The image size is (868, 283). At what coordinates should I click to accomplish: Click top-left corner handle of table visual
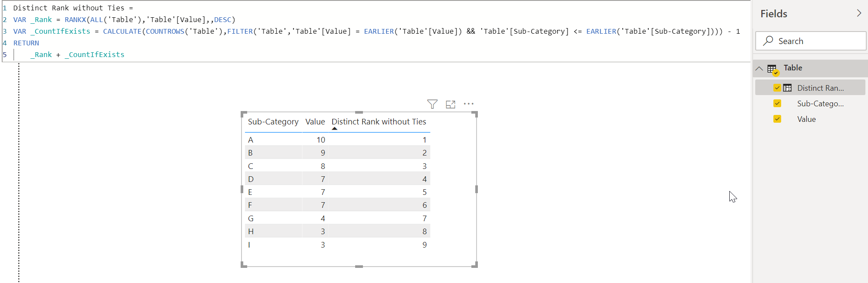coord(244,114)
